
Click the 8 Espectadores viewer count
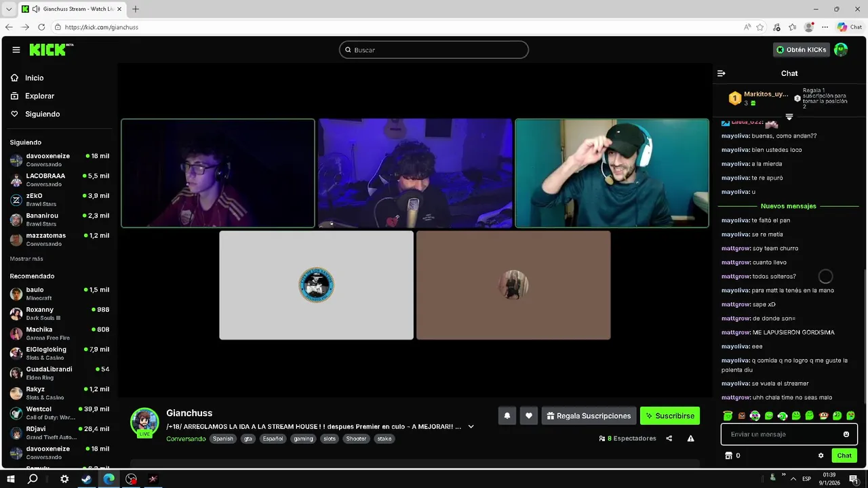click(627, 439)
